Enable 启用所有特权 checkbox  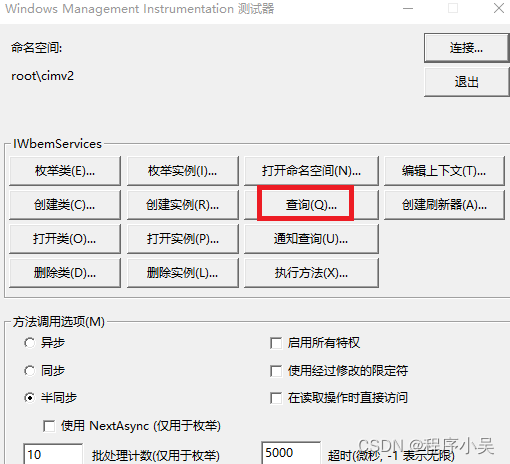[276, 343]
